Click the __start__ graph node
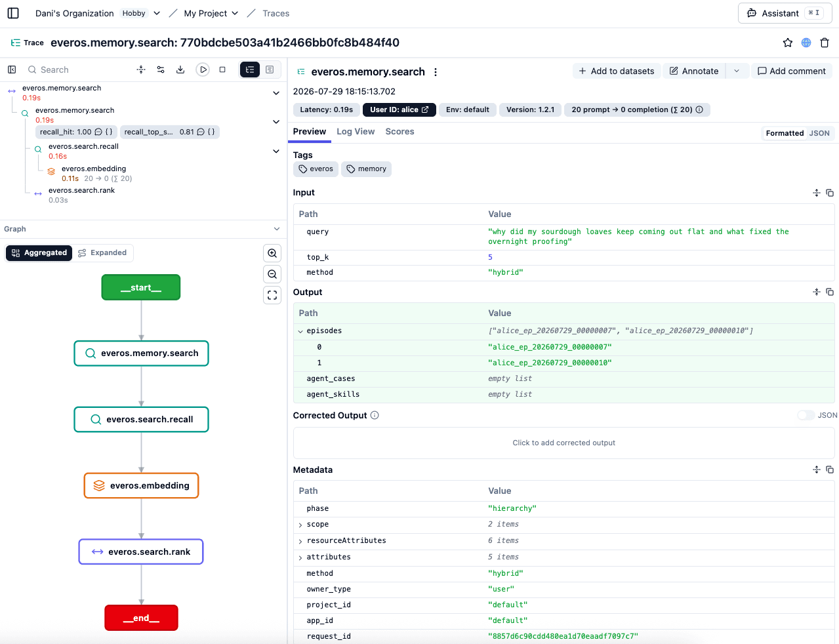The width and height of the screenshot is (839, 644). (141, 287)
